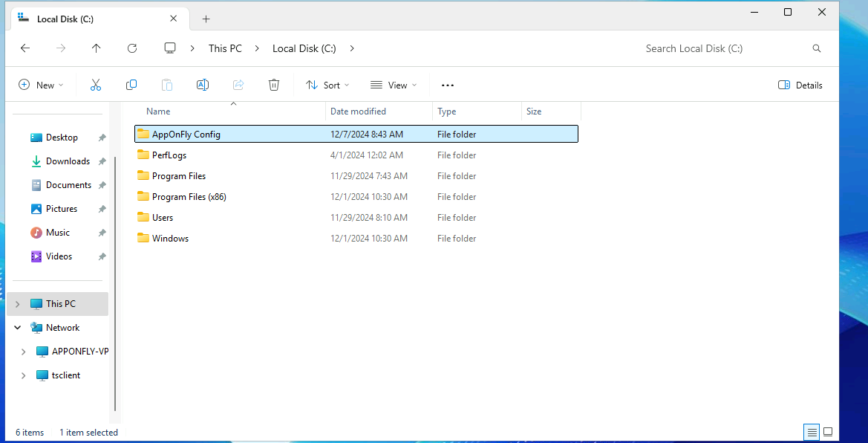Switch to details list view layout
Image resolution: width=868 pixels, height=443 pixels.
point(812,432)
